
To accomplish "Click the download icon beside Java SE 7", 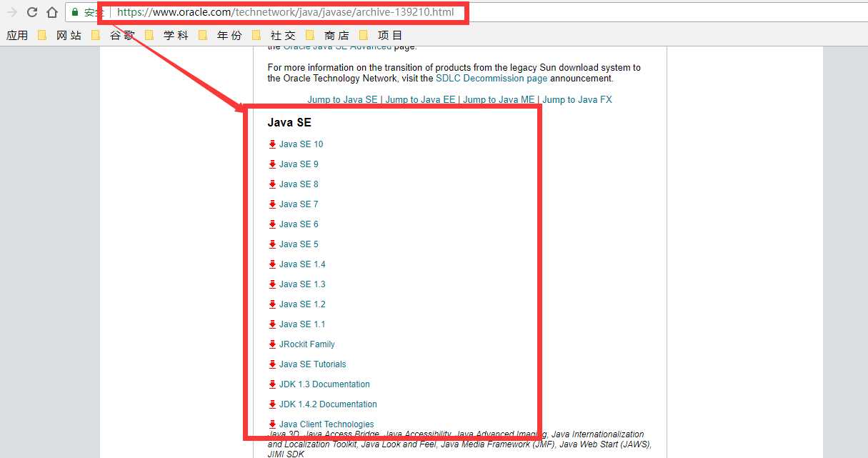I will coord(272,204).
